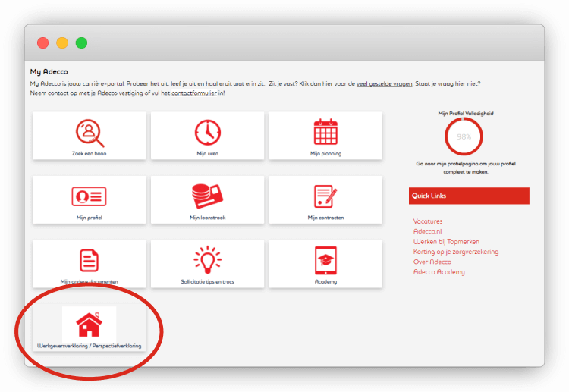Click 'Sollicitatie tips en trucs' label
The image size is (569, 392).
click(x=208, y=281)
